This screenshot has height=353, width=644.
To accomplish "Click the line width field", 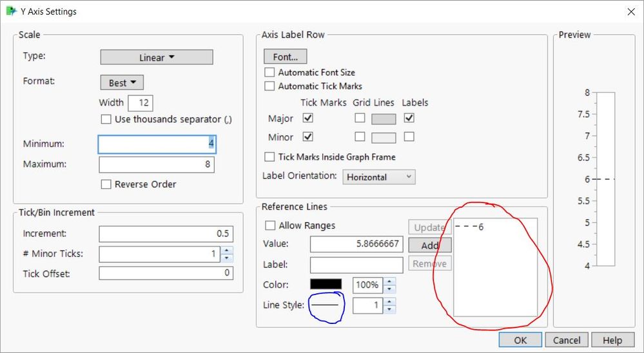I will point(367,305).
